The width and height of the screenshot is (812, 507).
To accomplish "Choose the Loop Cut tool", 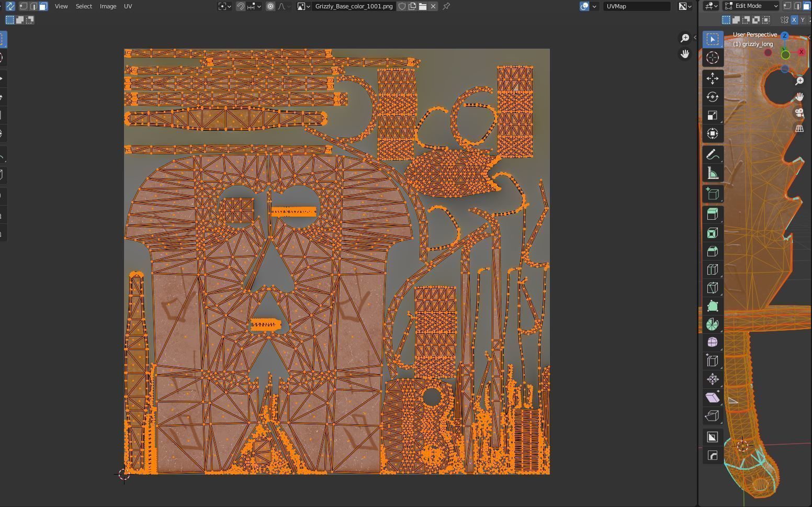I will point(713,269).
